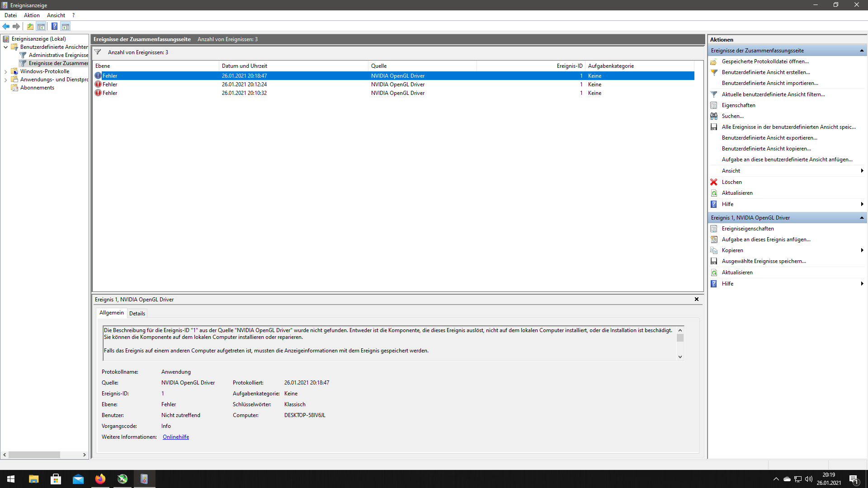Viewport: 868px width, 488px height.
Task: Click the red X Löschen icon
Action: (x=714, y=182)
